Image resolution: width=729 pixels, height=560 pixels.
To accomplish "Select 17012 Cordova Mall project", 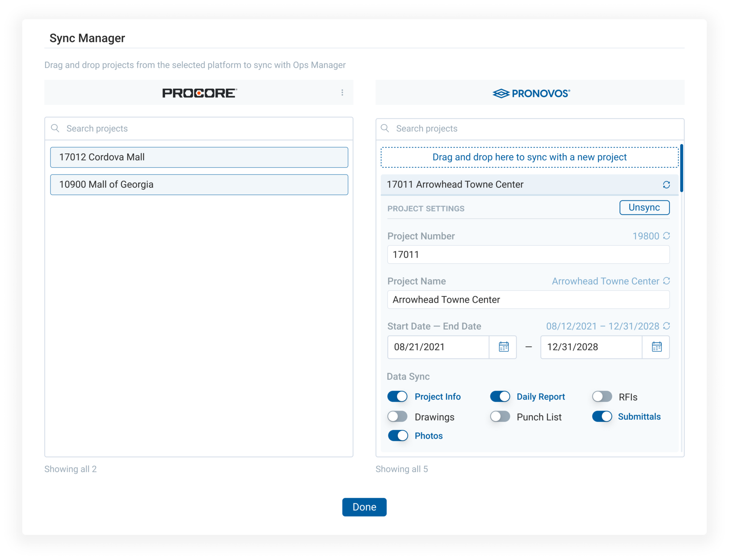I will (199, 157).
